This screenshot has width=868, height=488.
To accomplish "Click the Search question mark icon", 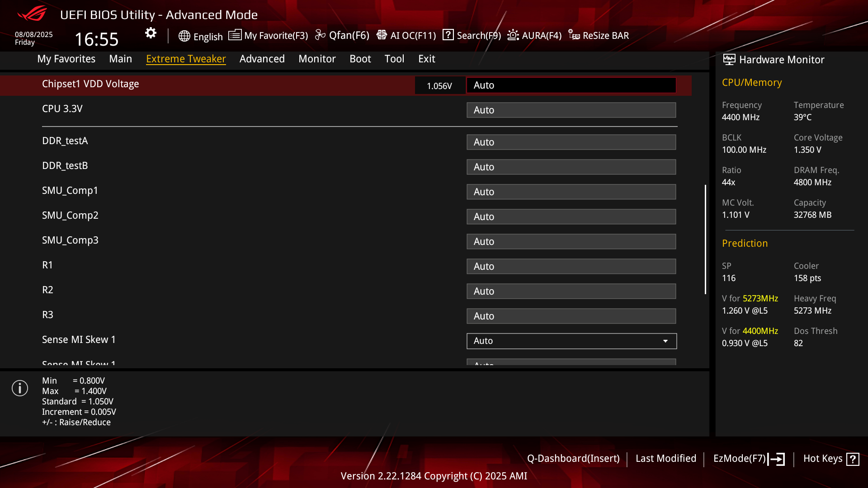I will [448, 35].
